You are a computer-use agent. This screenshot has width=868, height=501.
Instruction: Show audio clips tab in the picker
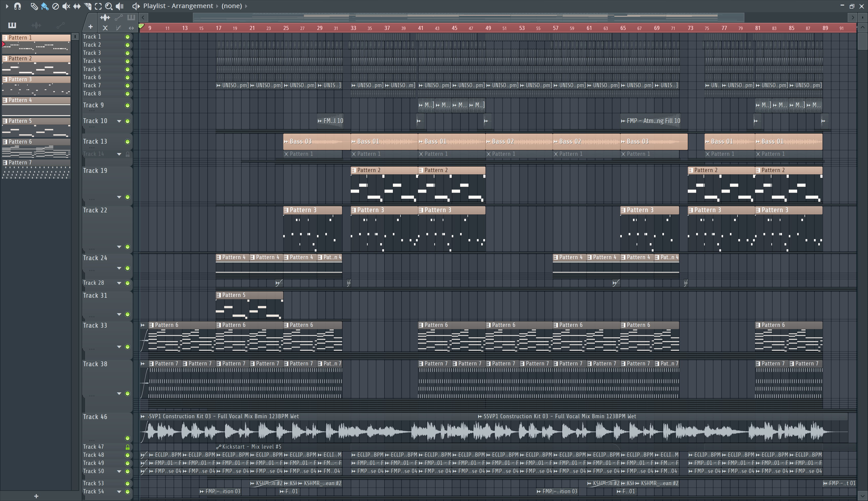tap(36, 25)
